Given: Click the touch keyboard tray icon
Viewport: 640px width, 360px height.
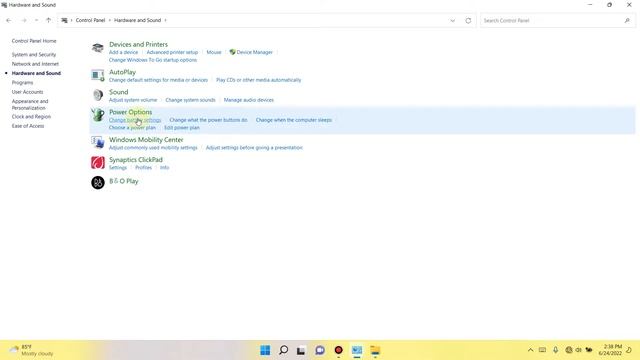Looking at the screenshot, I should [x=542, y=350].
